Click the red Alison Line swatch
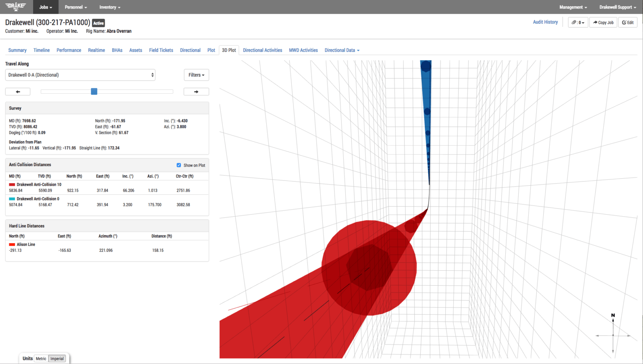 click(x=12, y=244)
